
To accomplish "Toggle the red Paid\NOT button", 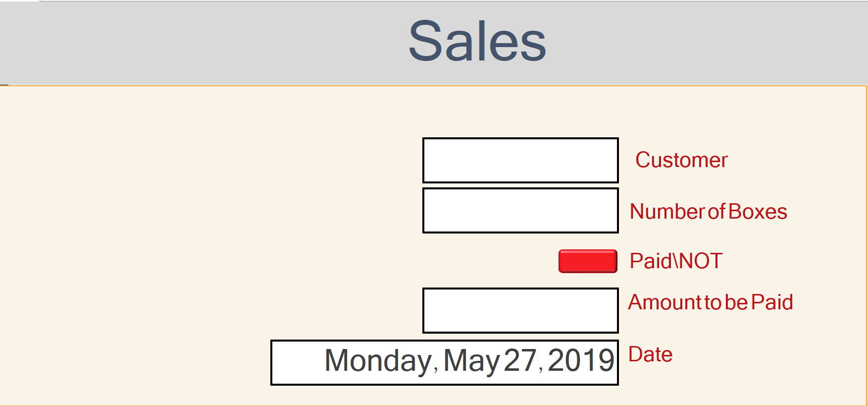I will [588, 261].
